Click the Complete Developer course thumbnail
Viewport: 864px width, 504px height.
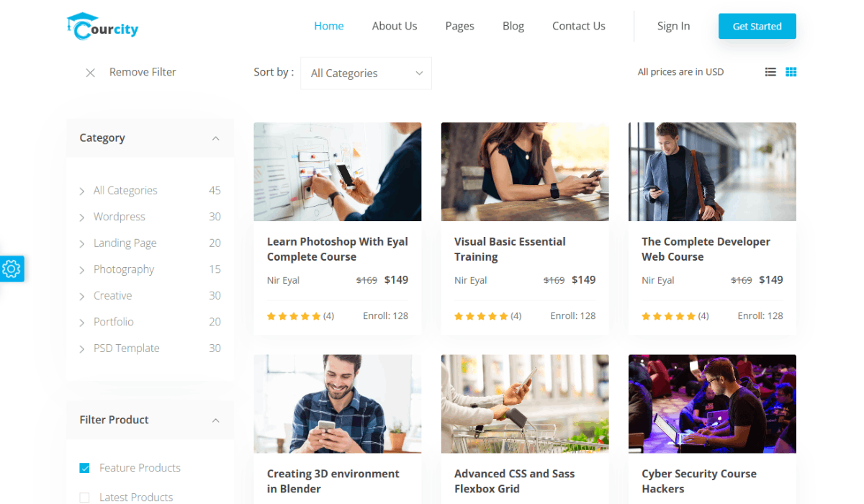pyautogui.click(x=712, y=171)
